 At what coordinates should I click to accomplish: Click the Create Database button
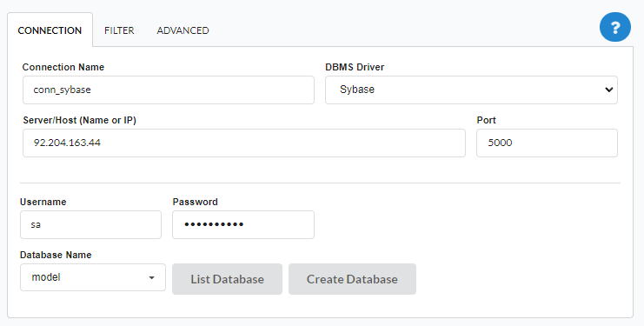pos(352,279)
